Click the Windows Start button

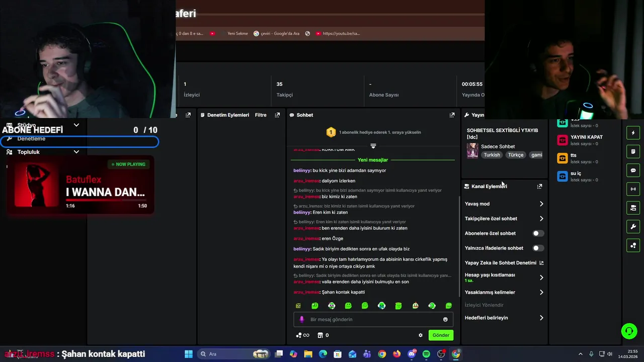pos(189,354)
